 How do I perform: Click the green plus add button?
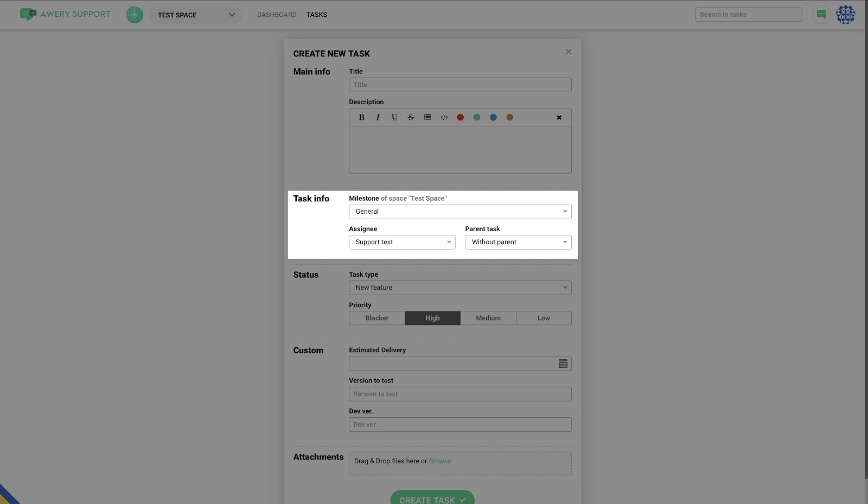click(135, 15)
